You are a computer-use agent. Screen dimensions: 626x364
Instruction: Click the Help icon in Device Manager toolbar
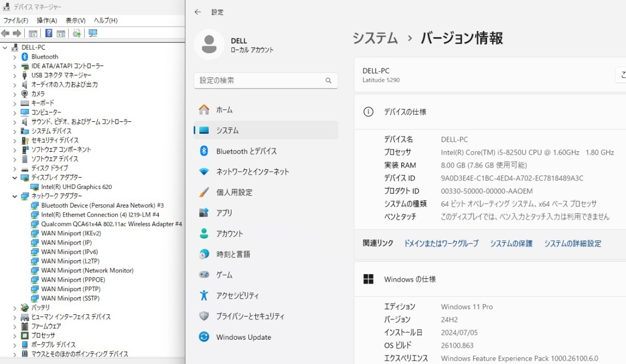(x=47, y=33)
